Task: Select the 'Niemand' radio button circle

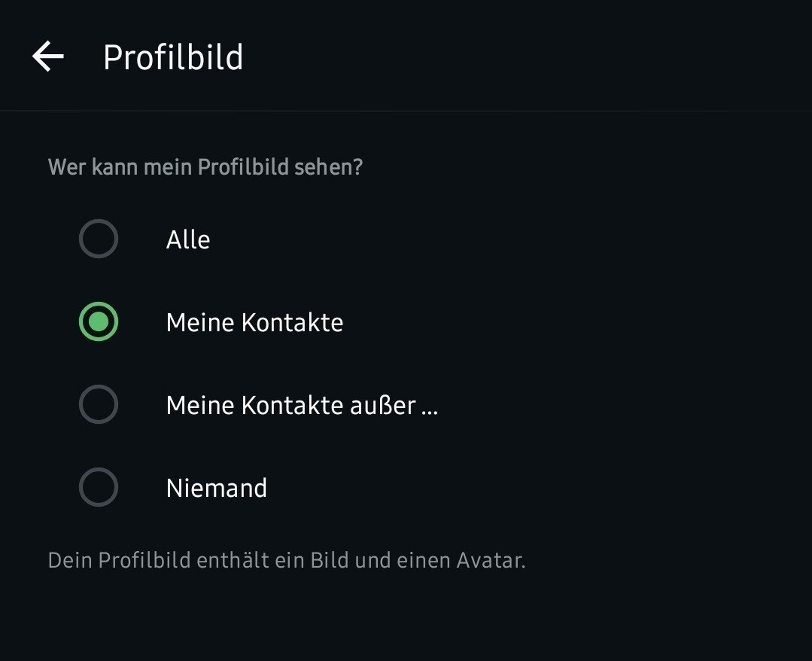Action: pyautogui.click(x=99, y=488)
